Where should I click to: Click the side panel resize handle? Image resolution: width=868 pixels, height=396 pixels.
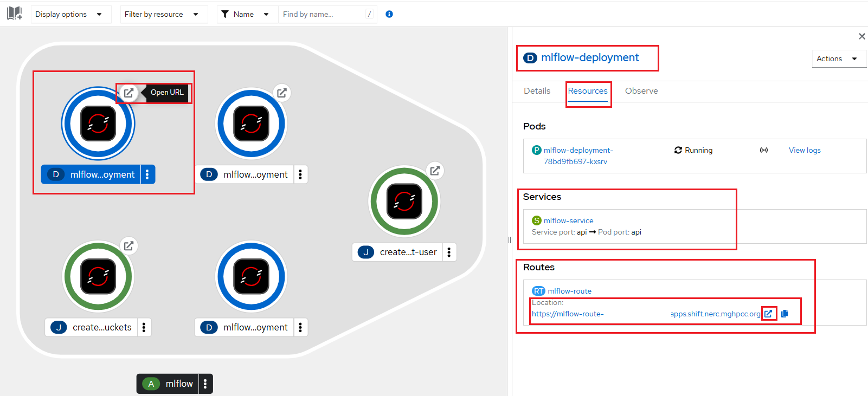510,240
